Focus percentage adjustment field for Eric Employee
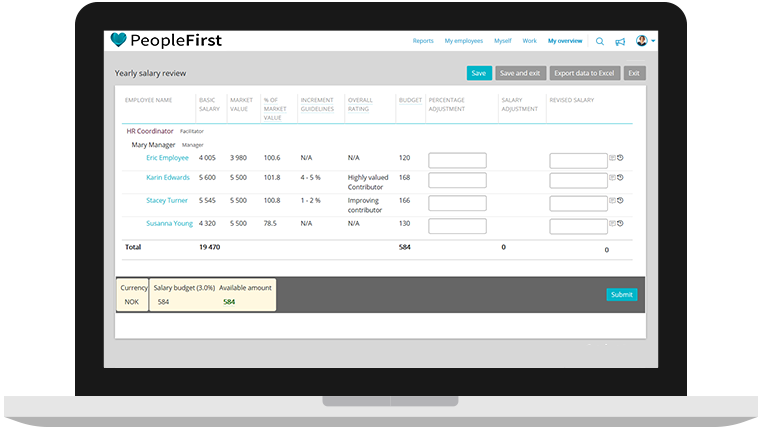 click(457, 160)
